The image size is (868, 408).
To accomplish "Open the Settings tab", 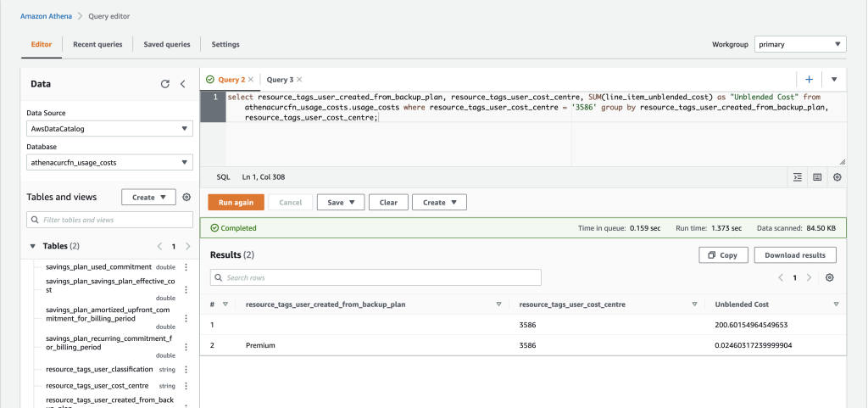I will click(225, 44).
